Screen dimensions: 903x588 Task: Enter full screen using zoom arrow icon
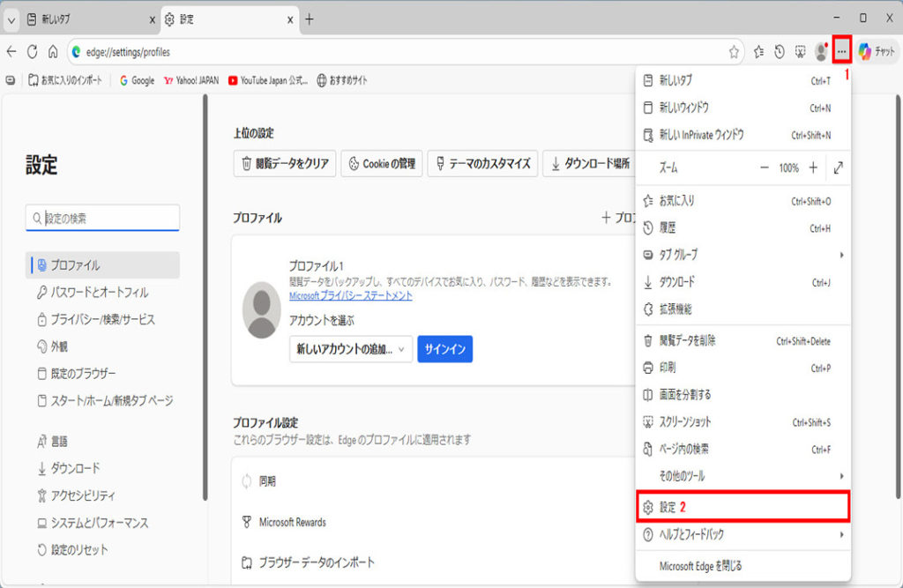(838, 167)
